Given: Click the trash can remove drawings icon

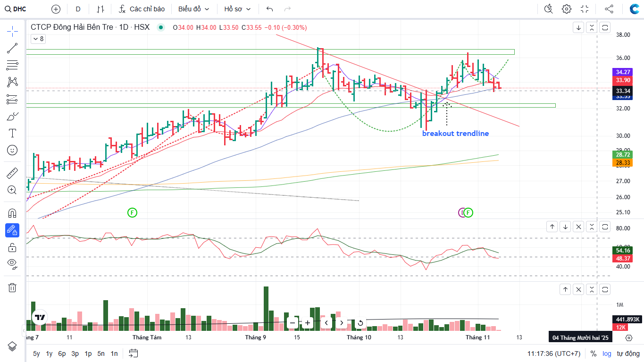Looking at the screenshot, I should (12, 287).
